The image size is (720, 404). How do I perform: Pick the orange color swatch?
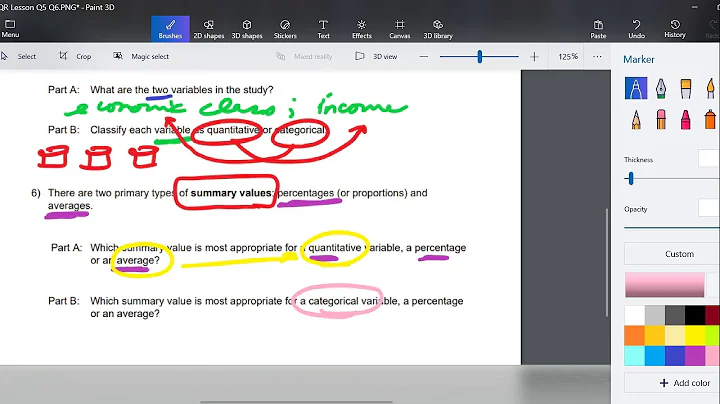(635, 336)
